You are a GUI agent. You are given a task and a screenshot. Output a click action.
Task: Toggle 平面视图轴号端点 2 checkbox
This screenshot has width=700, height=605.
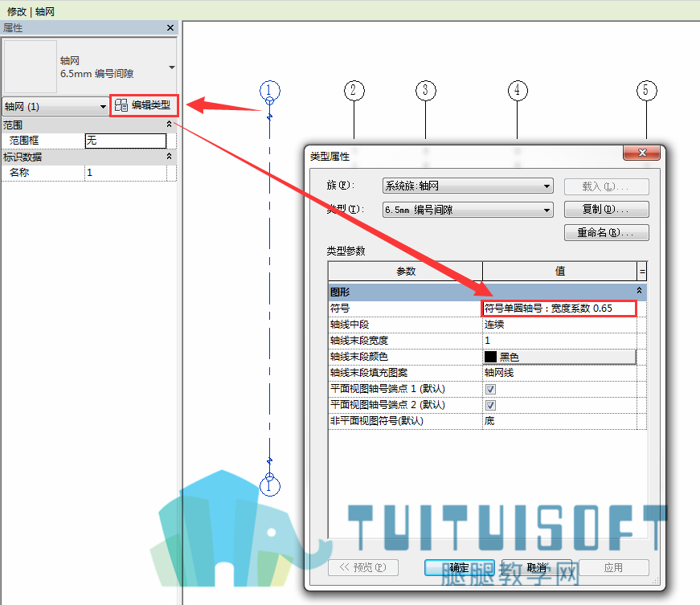pyautogui.click(x=490, y=405)
